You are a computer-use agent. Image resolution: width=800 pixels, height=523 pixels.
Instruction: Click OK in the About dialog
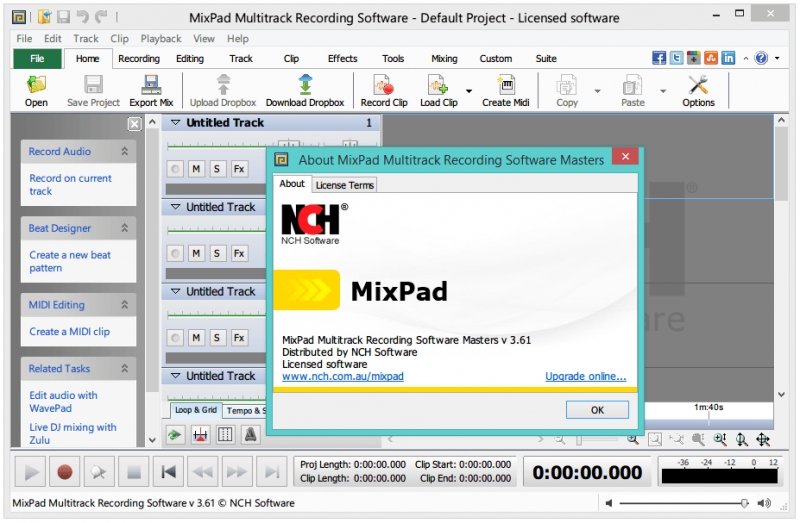click(597, 410)
